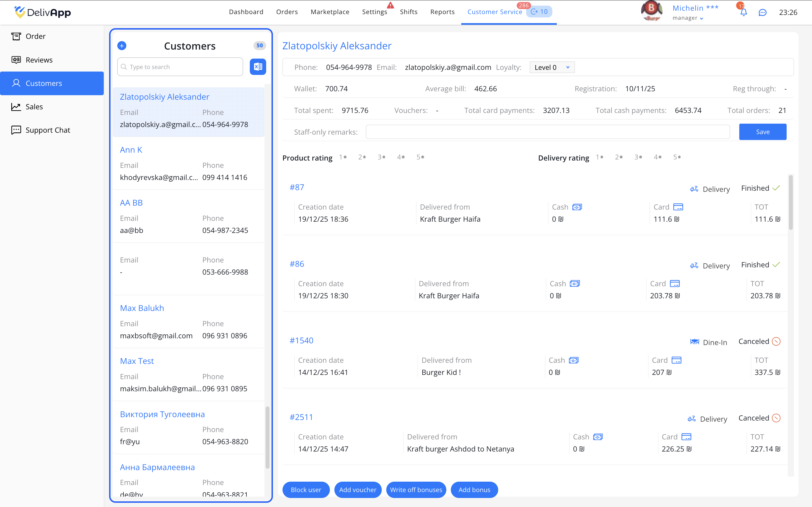Open Order section in the sidebar
This screenshot has height=507, width=812.
point(35,36)
